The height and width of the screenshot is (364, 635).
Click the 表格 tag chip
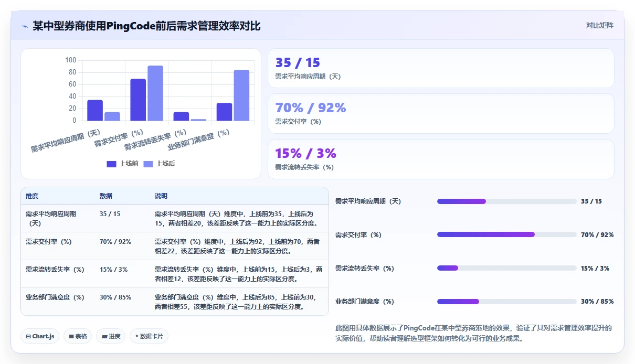tap(78, 336)
